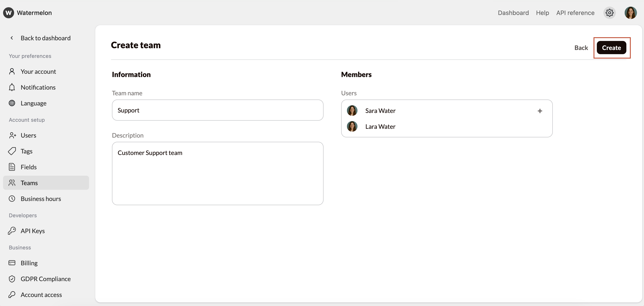Open the profile avatar at top right
Viewport: 644px width, 306px height.
(630, 13)
